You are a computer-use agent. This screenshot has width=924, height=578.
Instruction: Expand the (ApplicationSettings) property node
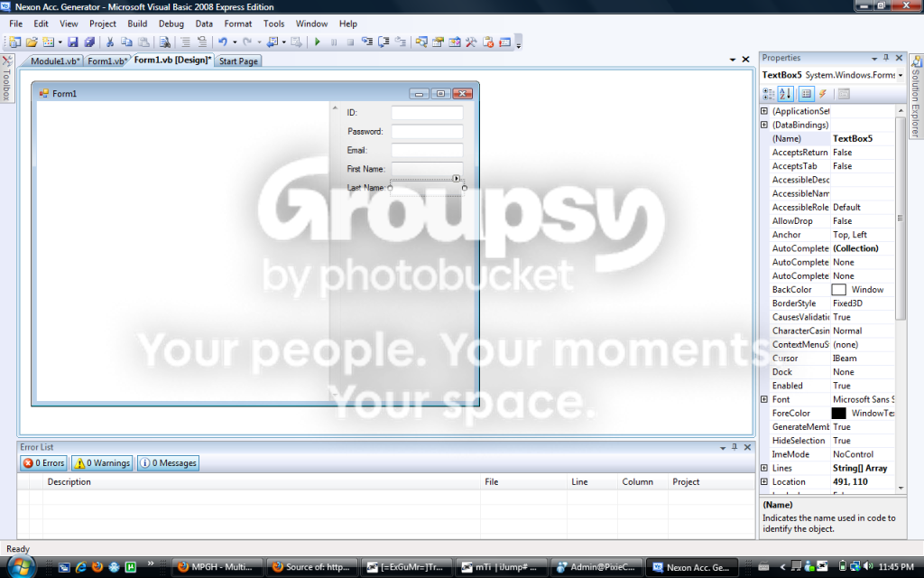pyautogui.click(x=764, y=111)
